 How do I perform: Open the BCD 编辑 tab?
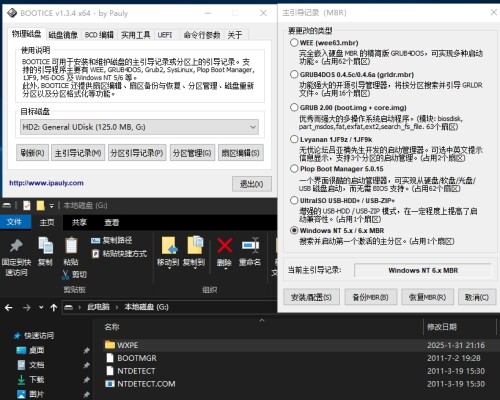[x=99, y=35]
